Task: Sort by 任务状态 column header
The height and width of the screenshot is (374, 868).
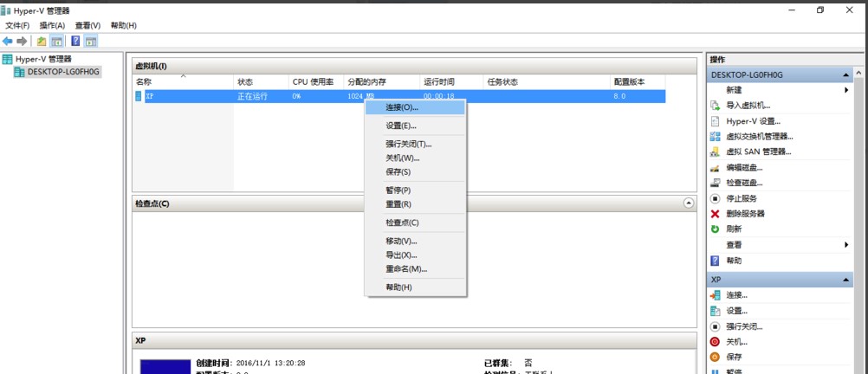Action: [x=547, y=82]
